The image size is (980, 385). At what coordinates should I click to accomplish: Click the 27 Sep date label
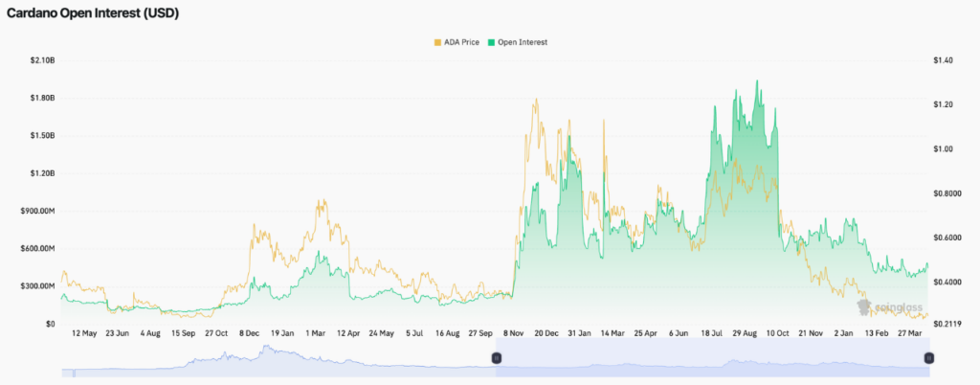pos(481,333)
